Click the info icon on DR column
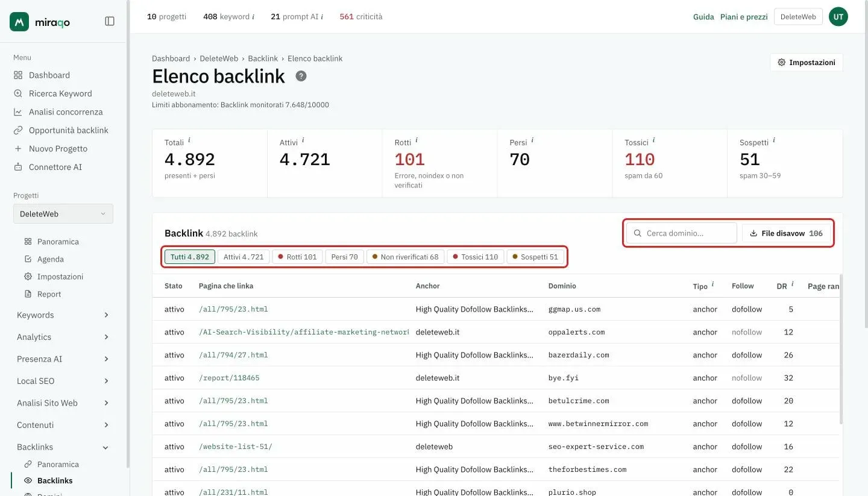Viewport: 868px width, 496px height. [x=792, y=284]
